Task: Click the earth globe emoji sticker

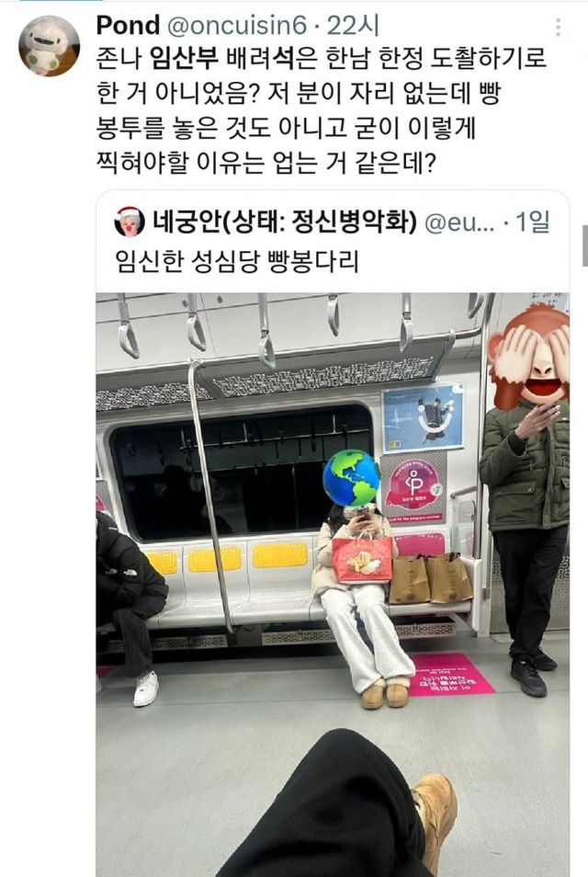Action: [x=351, y=479]
